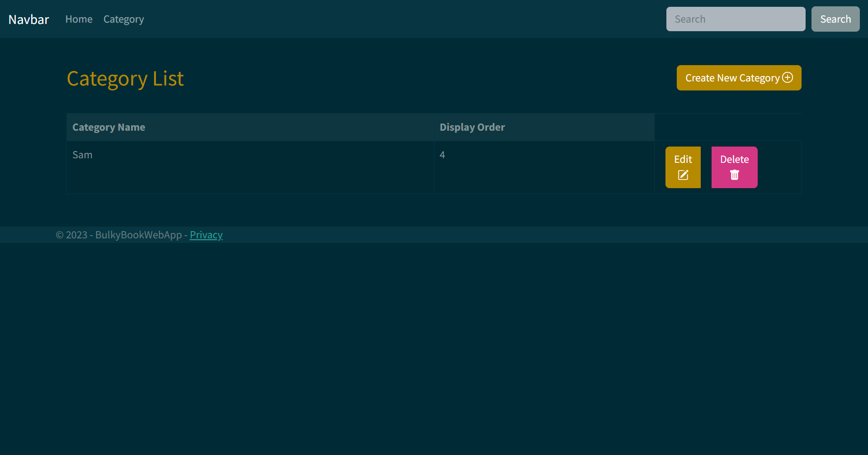The height and width of the screenshot is (455, 868).
Task: Click the trash icon on the Delete button
Action: click(734, 175)
